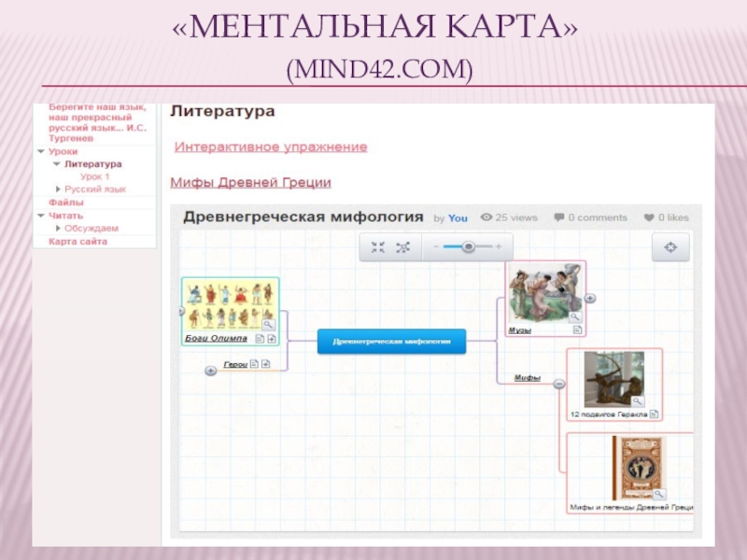Open the Интерактивное упражнение link
Screen dimensions: 747x560
[271, 147]
